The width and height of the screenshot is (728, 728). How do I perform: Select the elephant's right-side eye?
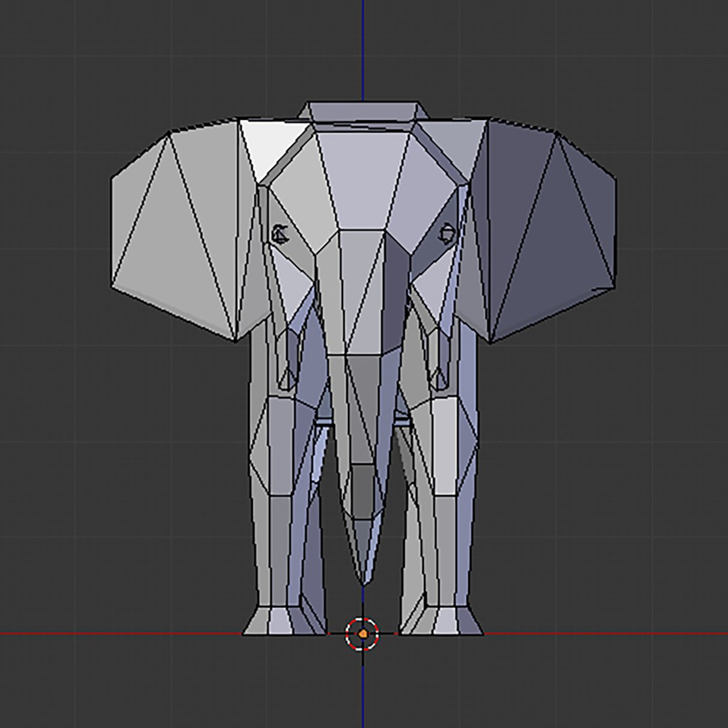coord(447,233)
